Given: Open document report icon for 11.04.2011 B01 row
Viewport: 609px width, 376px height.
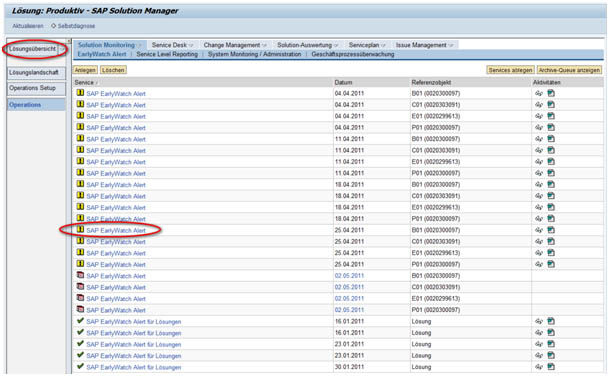Looking at the screenshot, I should pyautogui.click(x=551, y=139).
